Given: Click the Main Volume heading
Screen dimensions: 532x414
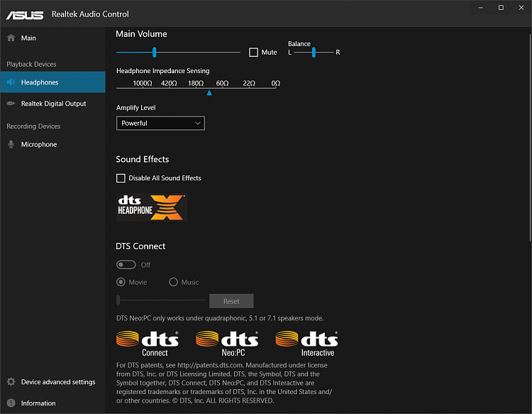Looking at the screenshot, I should click(141, 34).
